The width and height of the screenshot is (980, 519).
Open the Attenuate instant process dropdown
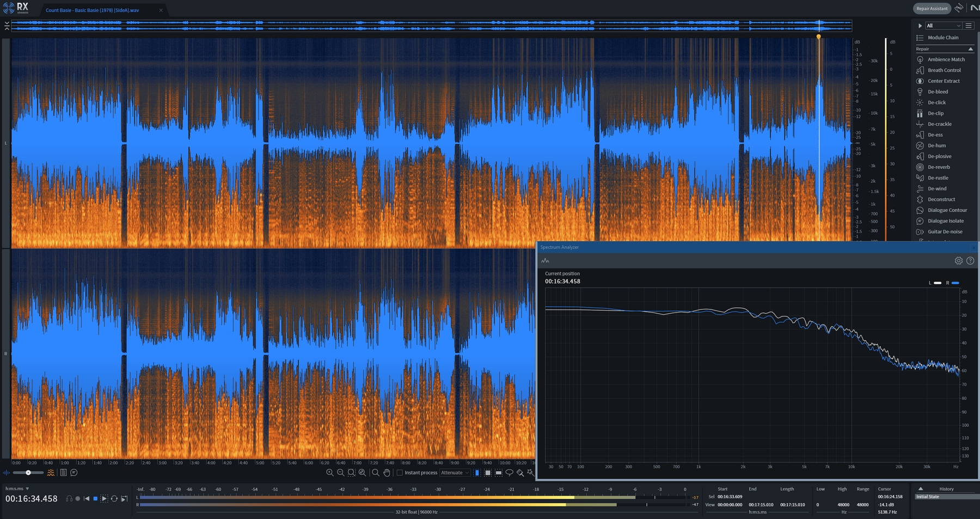point(455,473)
